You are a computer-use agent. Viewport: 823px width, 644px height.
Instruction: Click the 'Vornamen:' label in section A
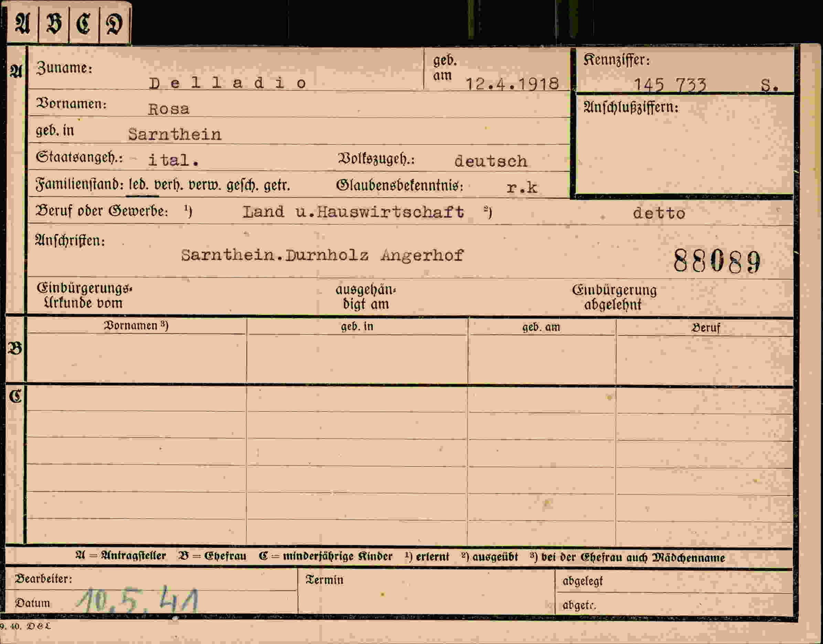71,103
